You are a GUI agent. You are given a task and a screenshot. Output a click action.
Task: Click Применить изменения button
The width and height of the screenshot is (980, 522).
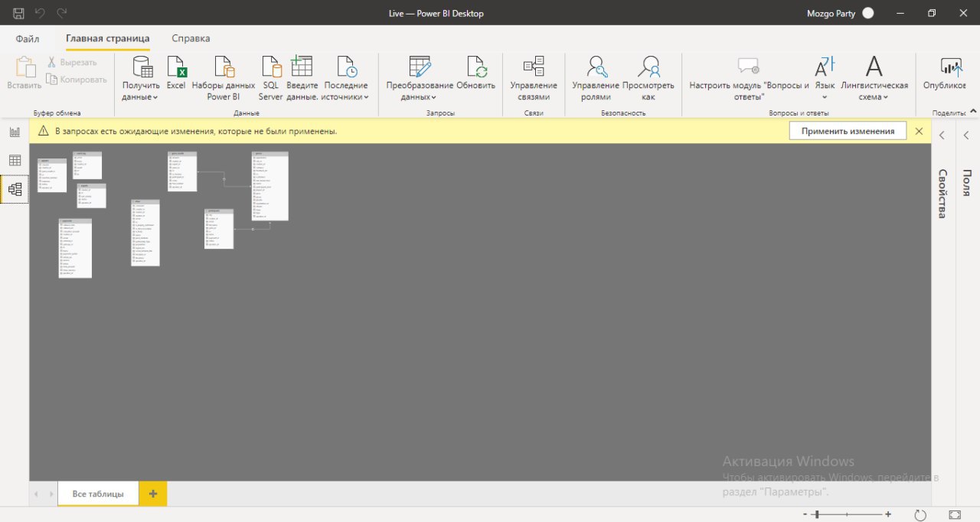[848, 131]
